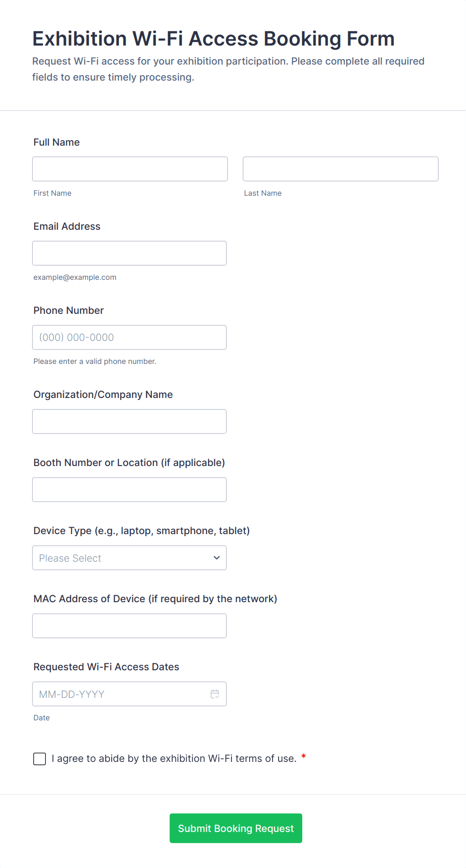
Task: Select the Email Address text box
Action: click(129, 253)
